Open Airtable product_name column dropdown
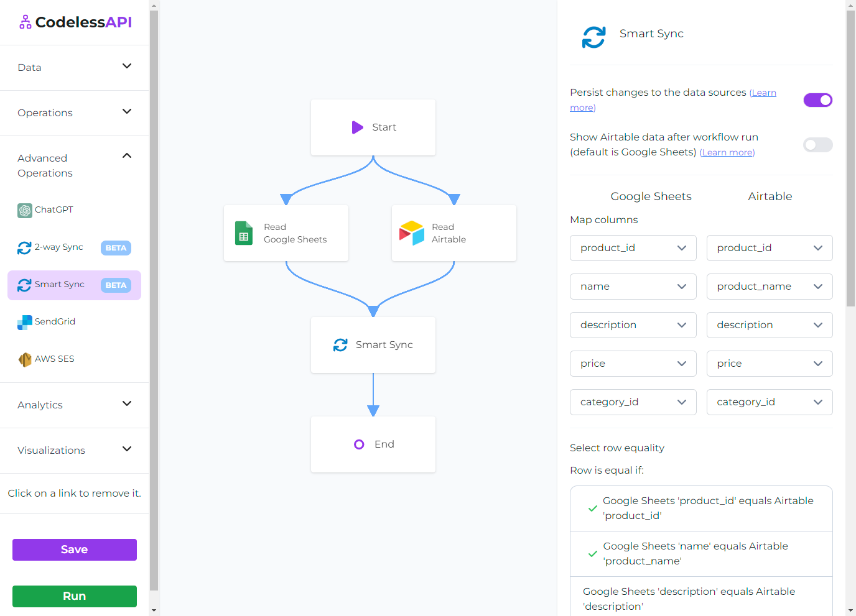 770,287
